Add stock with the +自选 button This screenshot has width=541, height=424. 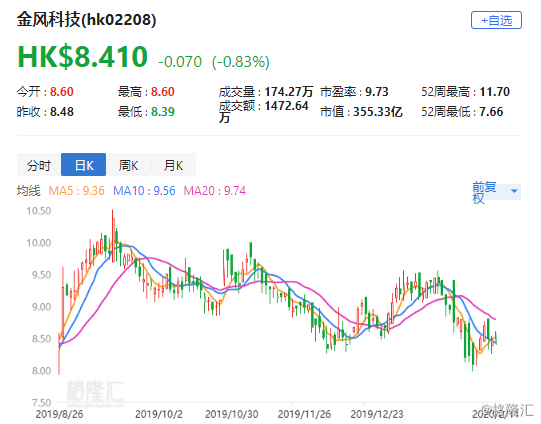tap(496, 20)
